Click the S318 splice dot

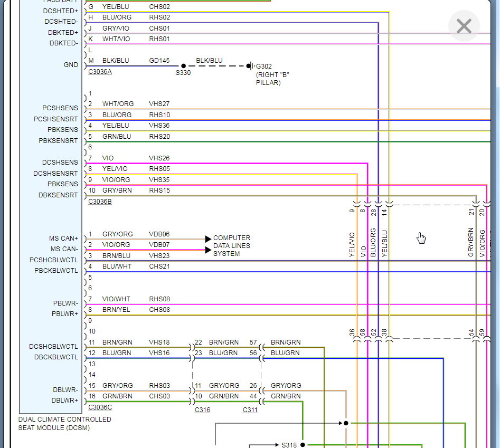[303, 444]
